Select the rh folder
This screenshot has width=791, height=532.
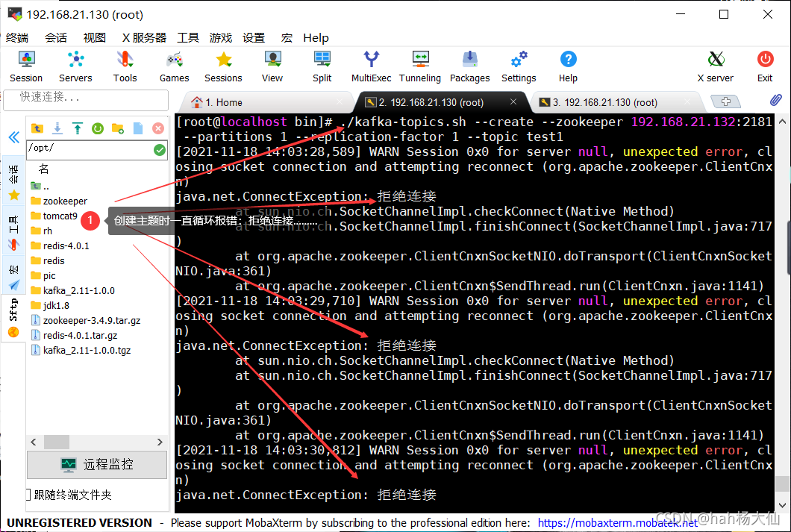41,231
